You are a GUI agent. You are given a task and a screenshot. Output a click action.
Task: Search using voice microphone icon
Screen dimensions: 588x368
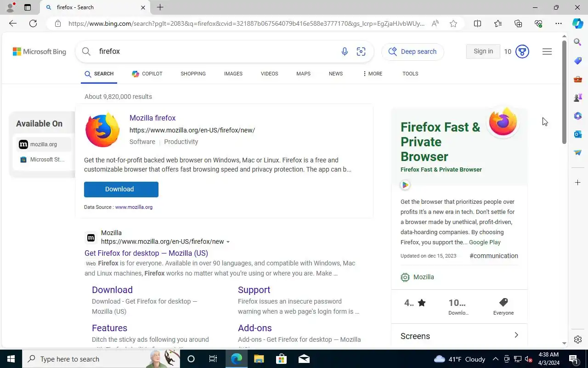coord(345,52)
